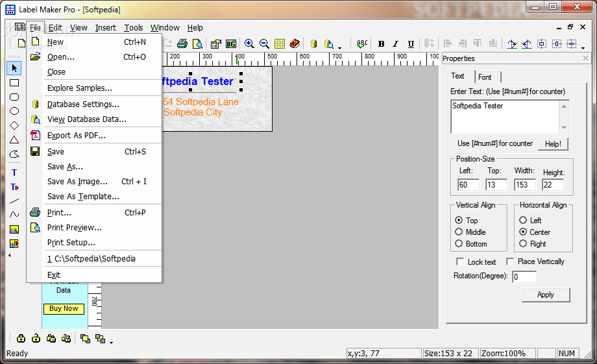Click the BG background icon
This screenshot has height=364, width=597.
[231, 43]
